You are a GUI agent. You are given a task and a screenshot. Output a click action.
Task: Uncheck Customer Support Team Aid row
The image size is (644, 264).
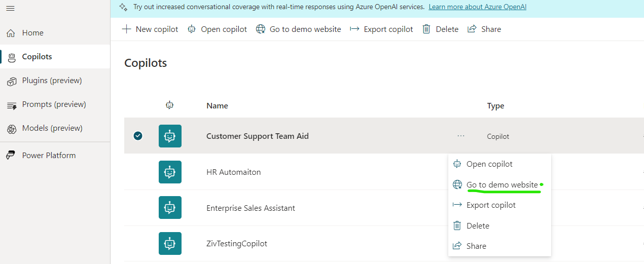(138, 136)
